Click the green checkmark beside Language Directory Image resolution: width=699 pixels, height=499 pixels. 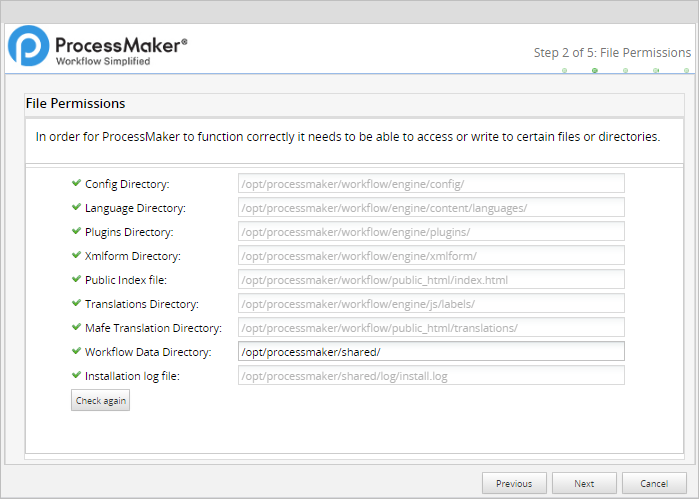(x=76, y=207)
